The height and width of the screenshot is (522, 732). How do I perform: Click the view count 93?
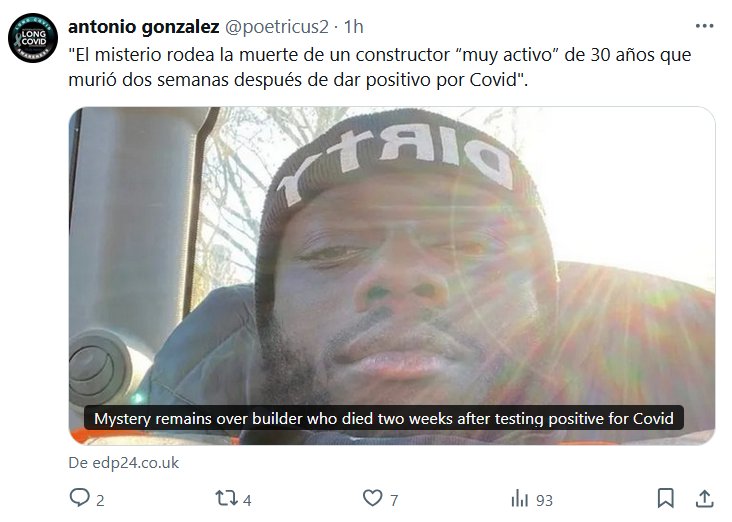coord(544,501)
